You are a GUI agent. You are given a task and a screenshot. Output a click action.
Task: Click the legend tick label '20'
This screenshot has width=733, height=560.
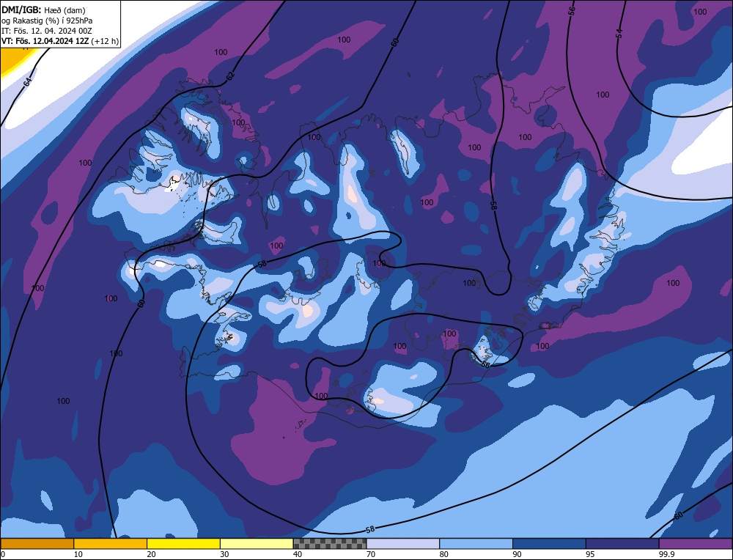point(152,554)
